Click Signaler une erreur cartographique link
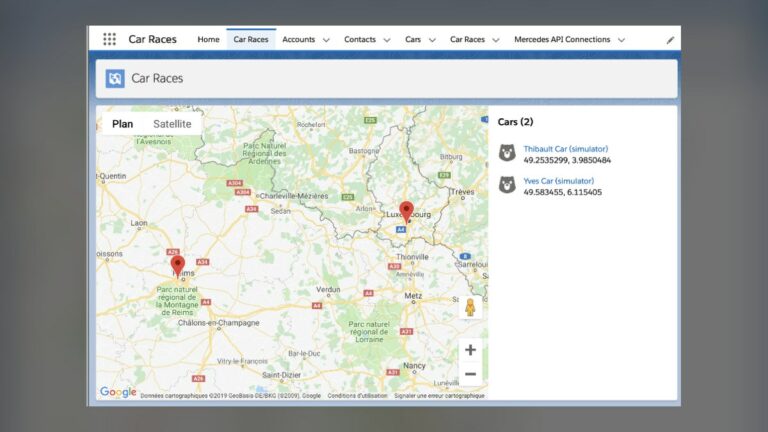Screen dimensions: 768x432 point(439,396)
